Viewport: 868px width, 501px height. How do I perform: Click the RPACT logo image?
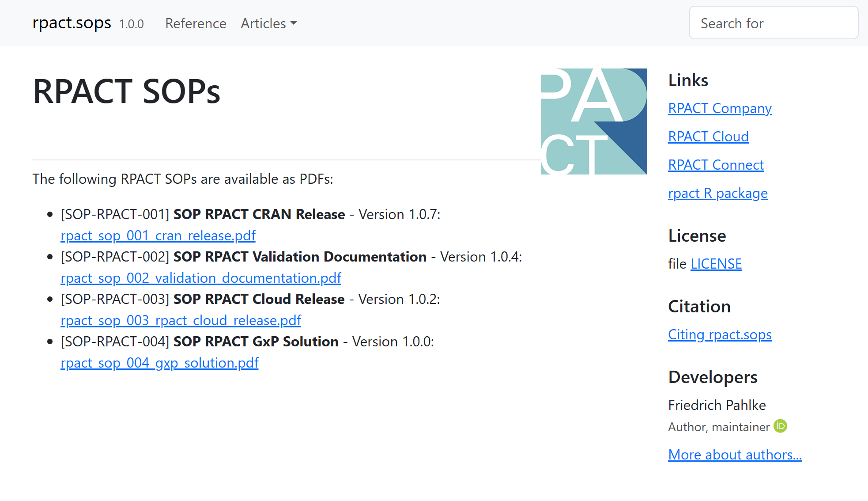point(593,121)
